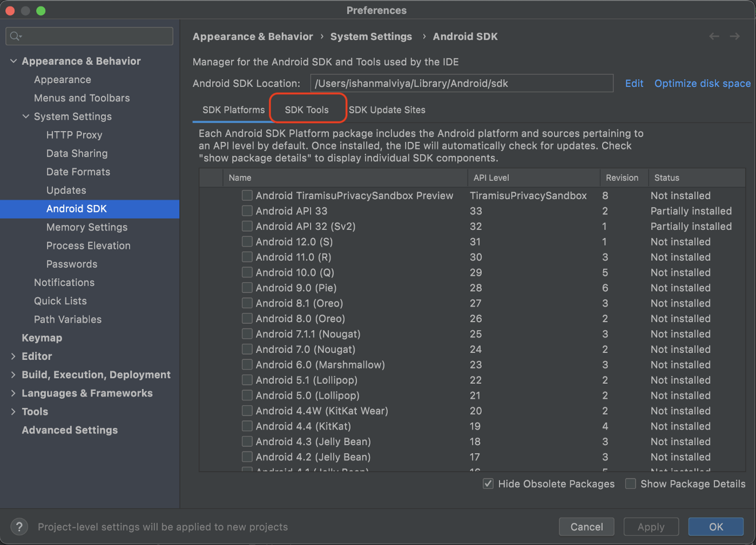Click the green zoom window button
The image size is (756, 545).
(41, 11)
